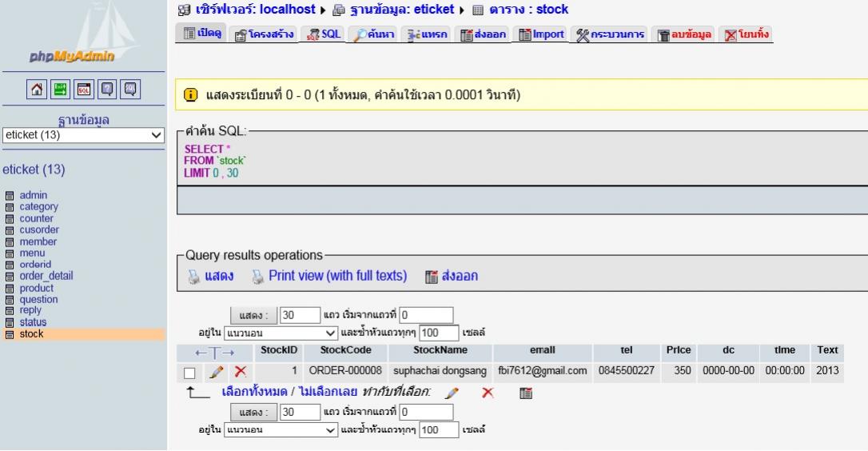868x451 pixels.
Task: Delete selected rows red X icon below table
Action: (x=487, y=393)
